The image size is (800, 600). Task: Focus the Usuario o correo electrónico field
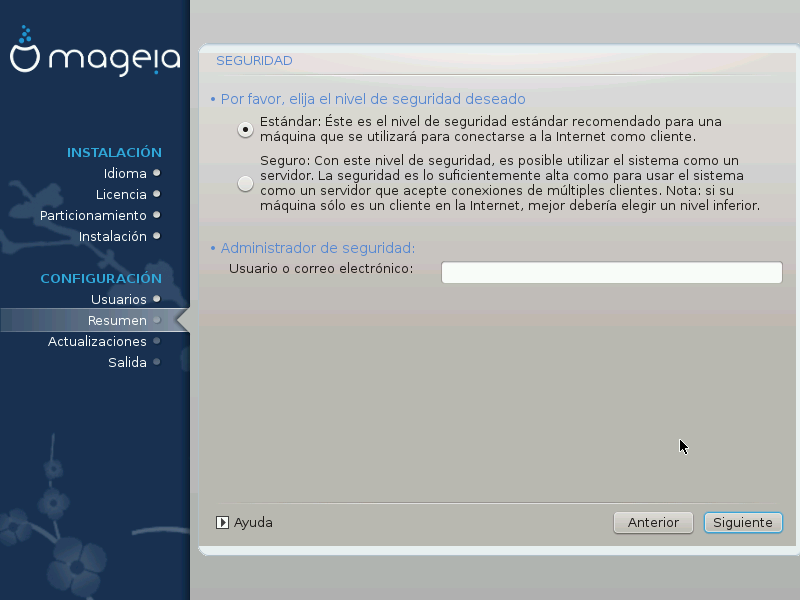pyautogui.click(x=611, y=273)
